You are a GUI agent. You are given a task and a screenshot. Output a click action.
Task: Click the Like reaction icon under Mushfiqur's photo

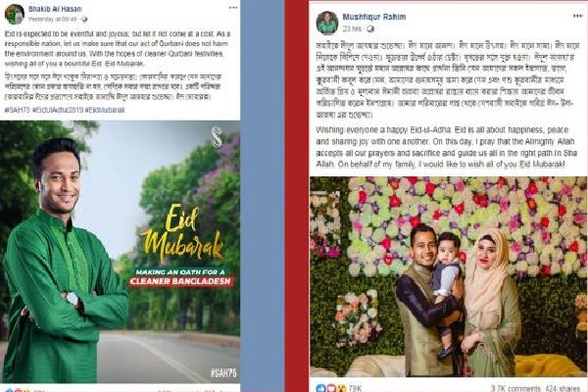point(321,388)
